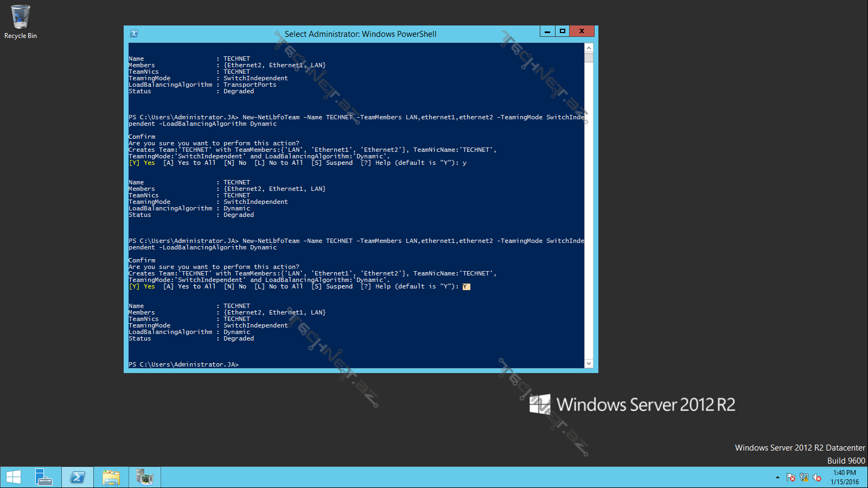Expand the hidden tray icons arrow

(x=777, y=478)
